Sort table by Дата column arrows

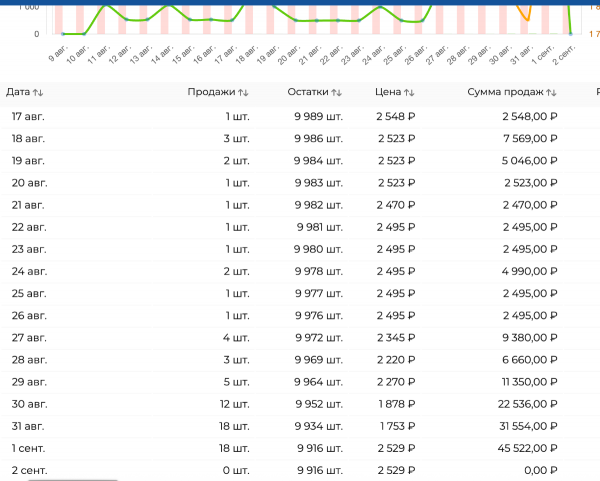click(x=39, y=92)
